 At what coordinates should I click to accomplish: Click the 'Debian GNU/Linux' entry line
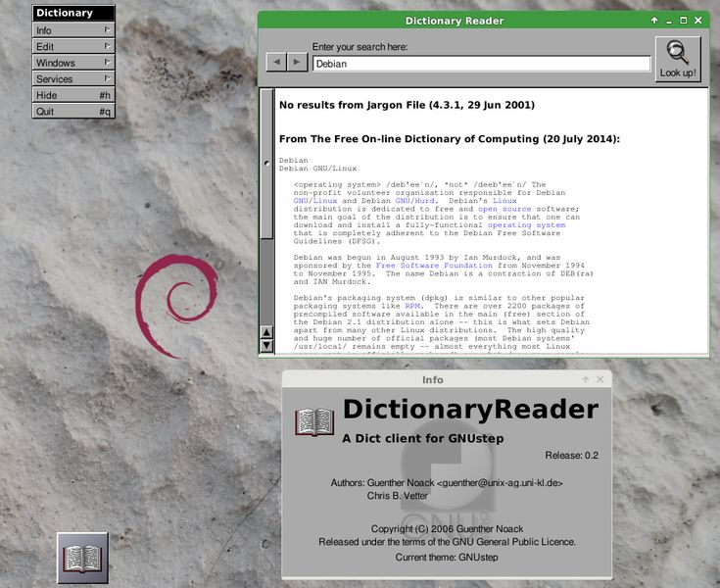click(317, 169)
